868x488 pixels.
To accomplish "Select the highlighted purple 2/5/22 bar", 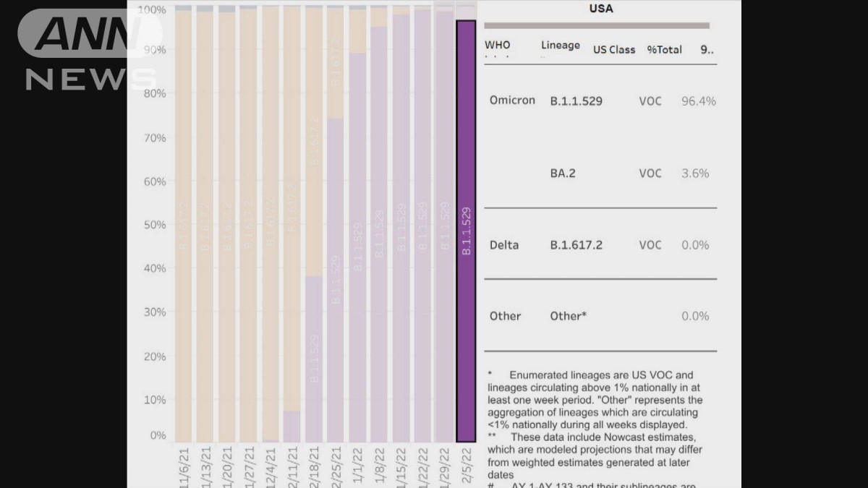I will 466,231.
